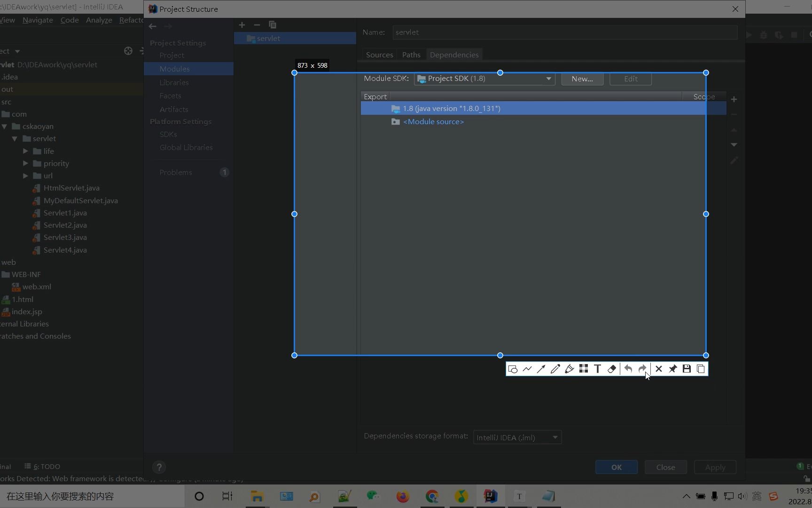The image size is (812, 508).
Task: Open File Explorer from the taskbar
Action: pos(257,496)
